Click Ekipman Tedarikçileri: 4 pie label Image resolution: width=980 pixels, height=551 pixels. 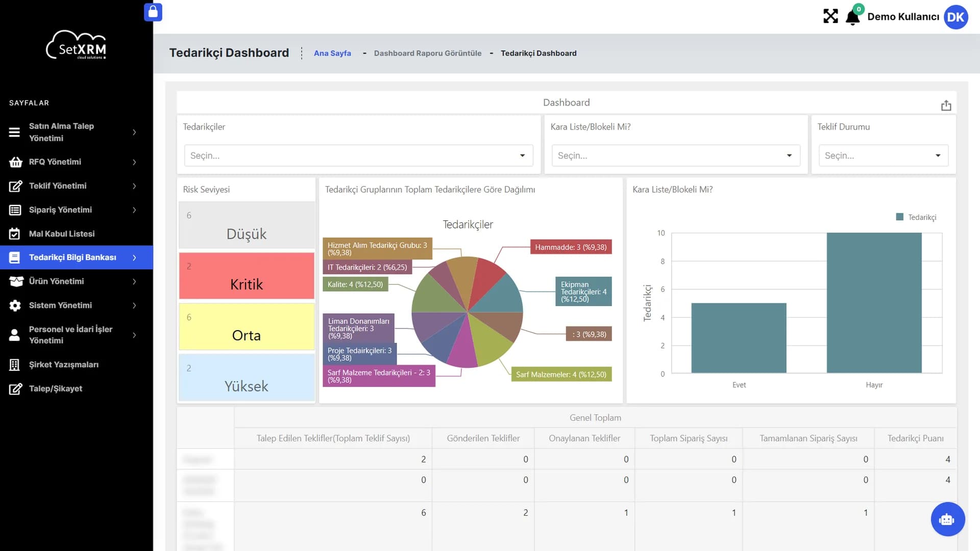[x=583, y=291]
